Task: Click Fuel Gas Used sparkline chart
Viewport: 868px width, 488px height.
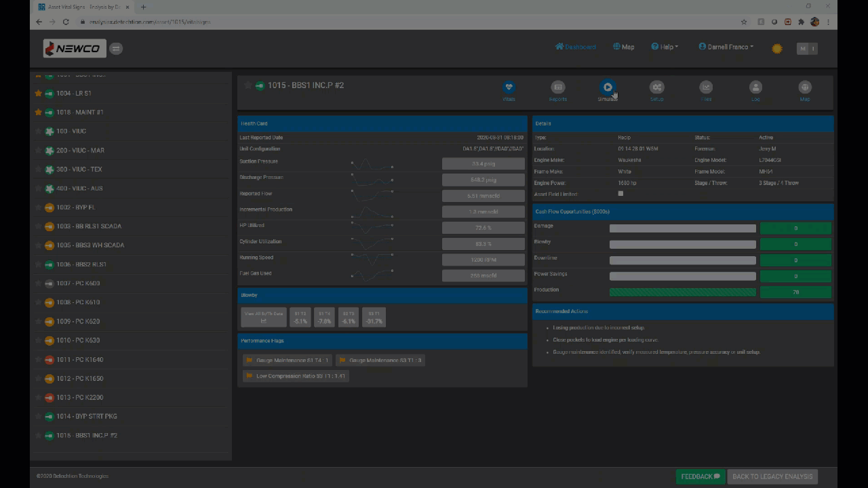Action: tap(372, 275)
